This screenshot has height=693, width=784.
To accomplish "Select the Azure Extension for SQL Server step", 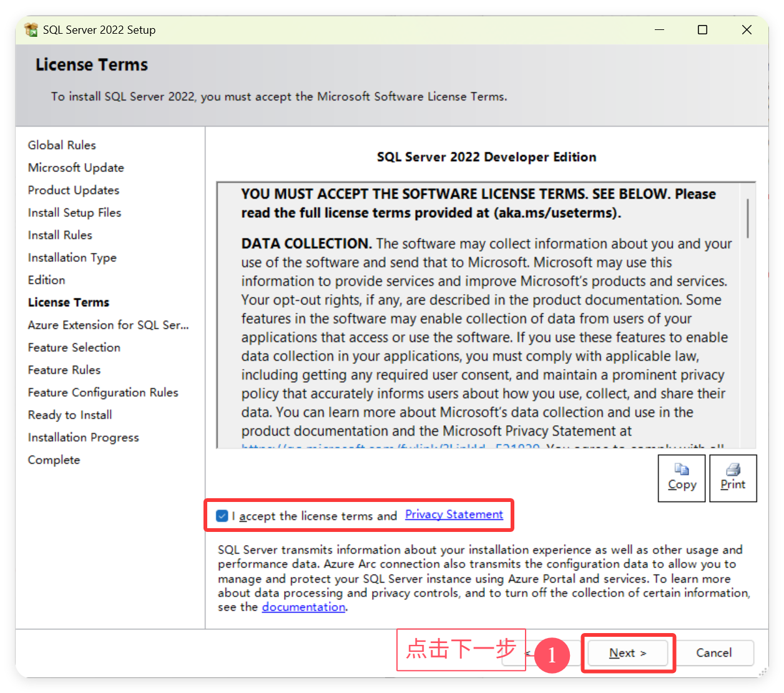I will [x=109, y=325].
